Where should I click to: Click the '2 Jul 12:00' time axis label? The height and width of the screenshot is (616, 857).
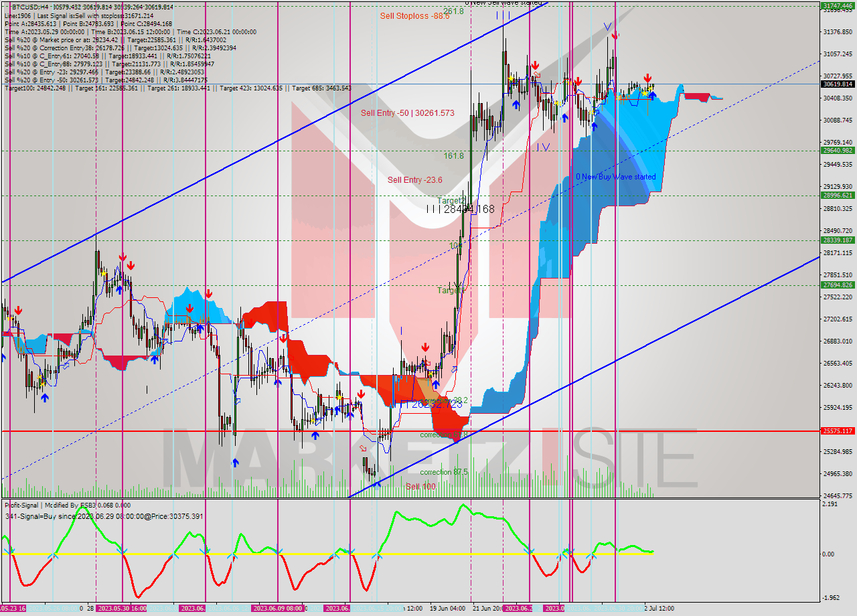tap(658, 609)
